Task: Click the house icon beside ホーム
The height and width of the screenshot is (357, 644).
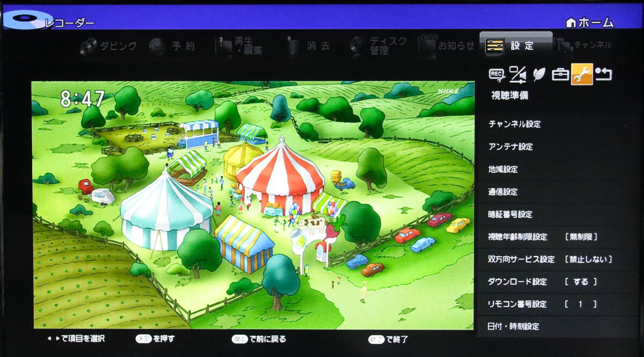Action: (572, 23)
